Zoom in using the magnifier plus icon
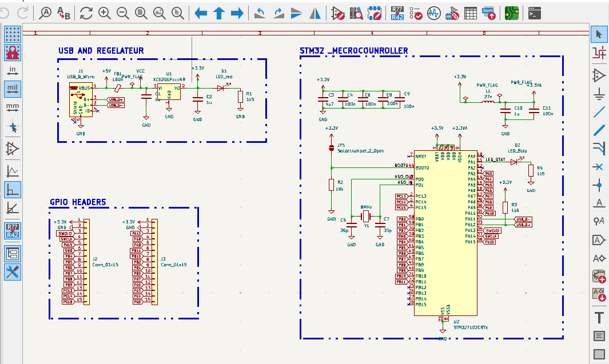The width and height of the screenshot is (609, 364). pyautogui.click(x=105, y=13)
